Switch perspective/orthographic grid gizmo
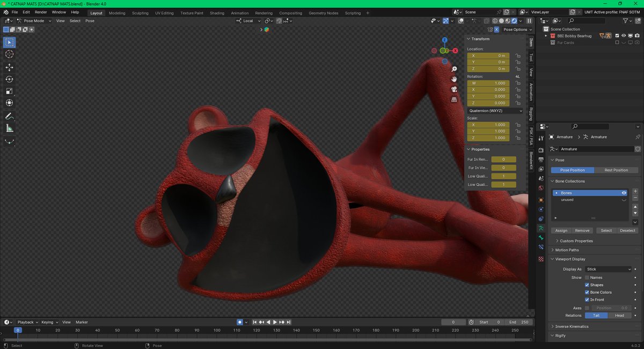Image resolution: width=644 pixels, height=349 pixels. pos(454,99)
